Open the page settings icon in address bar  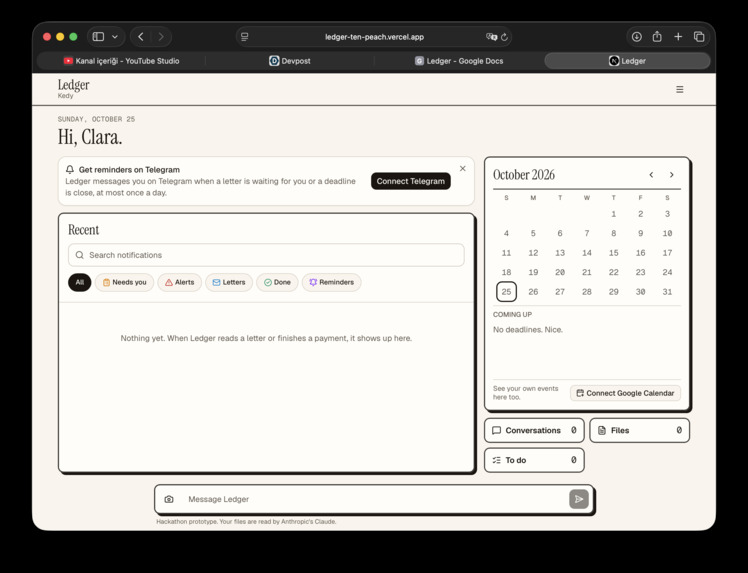pyautogui.click(x=245, y=37)
